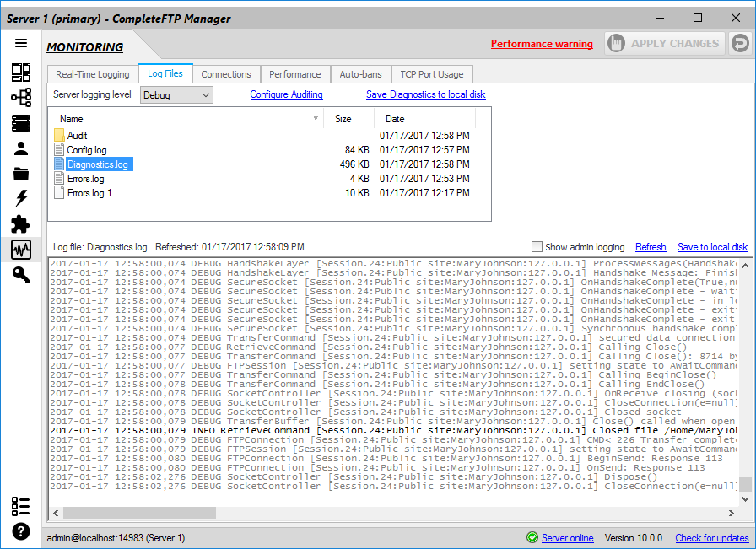Click the Check for updates link
Image resolution: width=756 pixels, height=549 pixels.
pyautogui.click(x=712, y=538)
